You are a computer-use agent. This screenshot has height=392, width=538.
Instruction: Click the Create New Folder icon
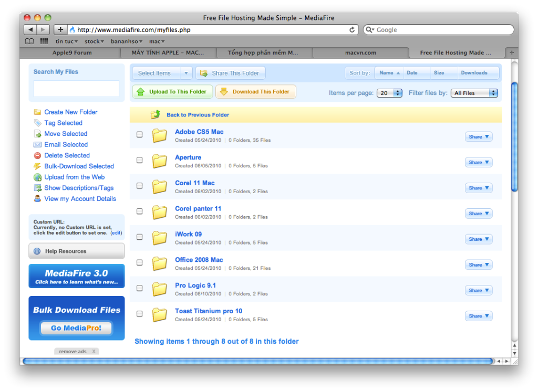(x=37, y=112)
